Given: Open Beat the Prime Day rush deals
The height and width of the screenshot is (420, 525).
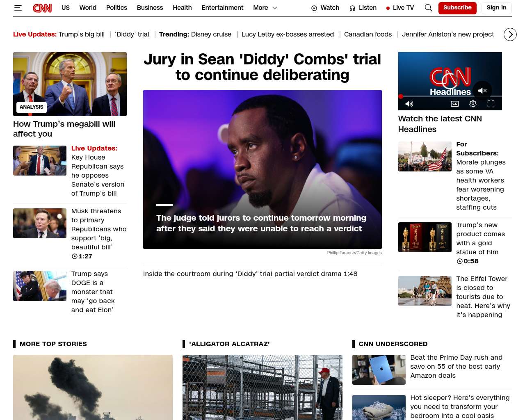Looking at the screenshot, I should tap(457, 366).
